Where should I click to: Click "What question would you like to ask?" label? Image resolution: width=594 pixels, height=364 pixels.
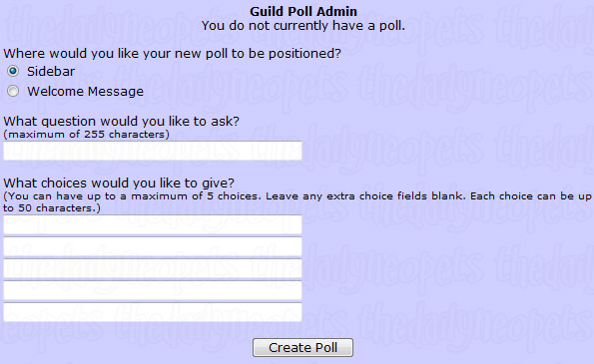pyautogui.click(x=122, y=121)
